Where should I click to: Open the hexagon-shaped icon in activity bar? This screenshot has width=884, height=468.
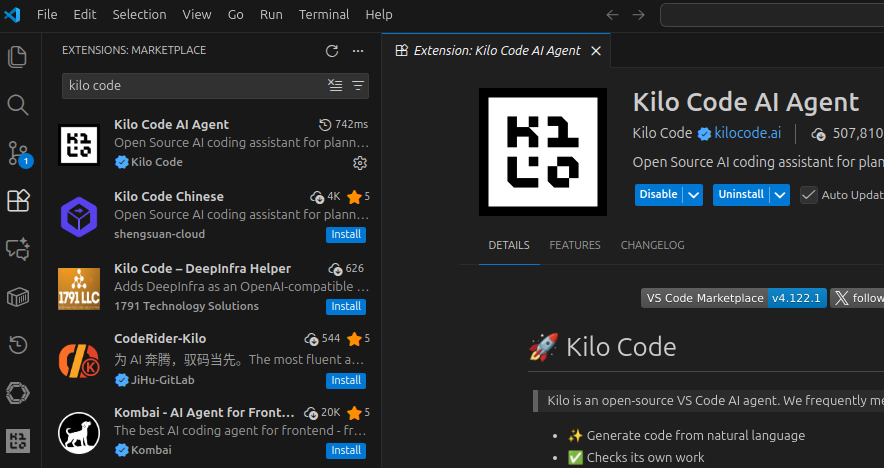click(x=17, y=393)
